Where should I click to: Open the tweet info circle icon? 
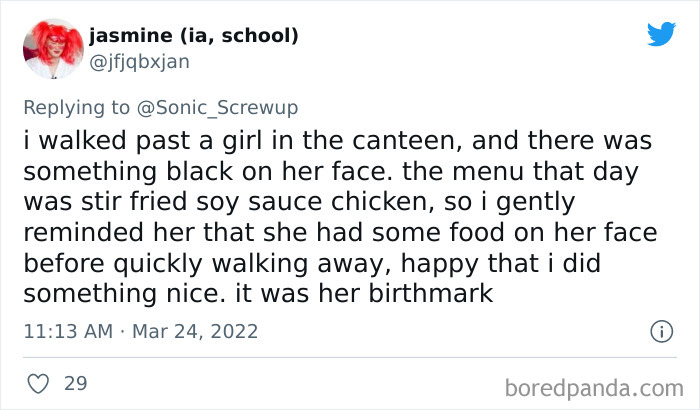[661, 331]
